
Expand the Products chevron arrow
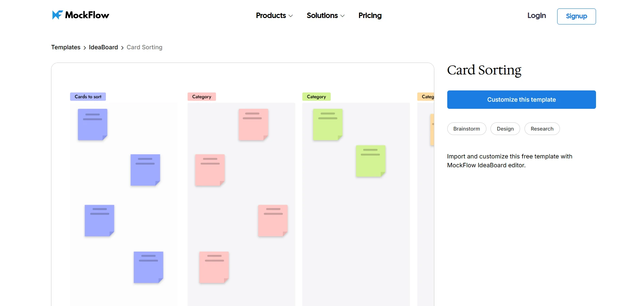coord(291,16)
